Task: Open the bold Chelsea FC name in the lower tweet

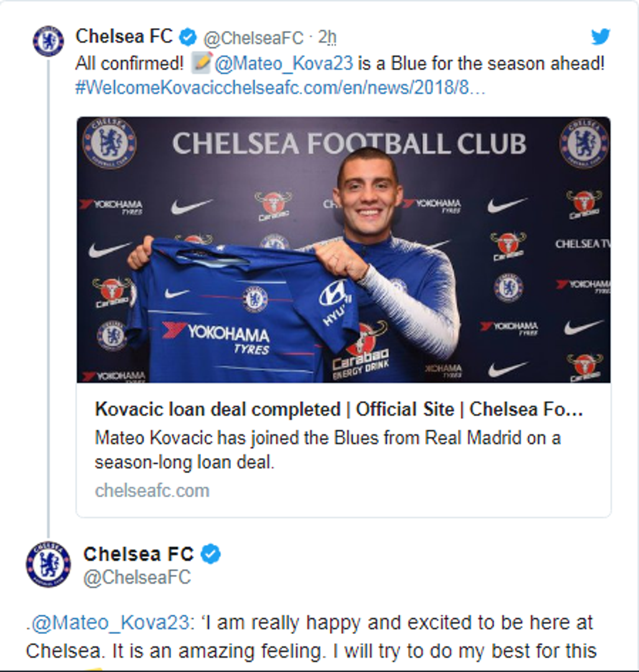Action: coord(138,554)
